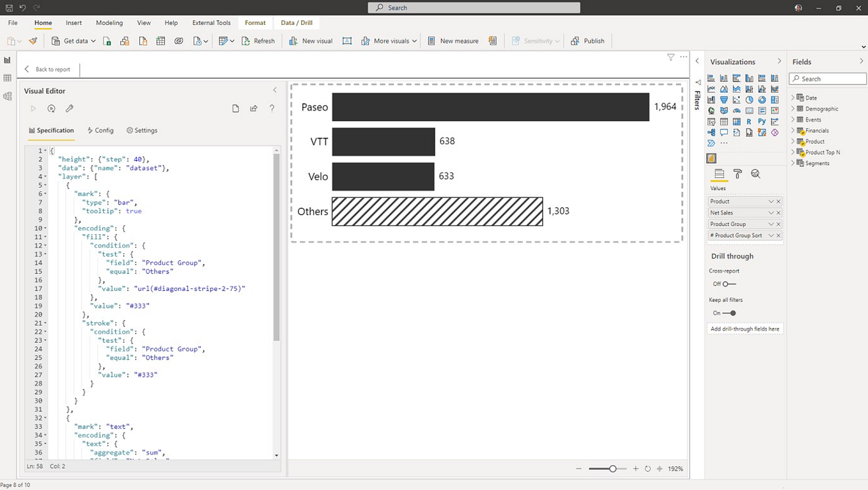
Task: Open the Format pane paint roller icon
Action: (x=738, y=174)
